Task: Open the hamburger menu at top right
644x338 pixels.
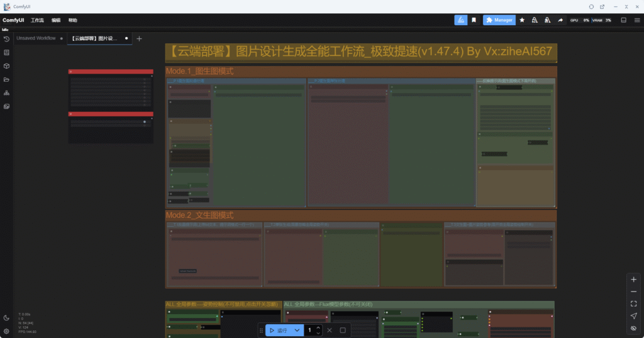Action: click(x=637, y=20)
